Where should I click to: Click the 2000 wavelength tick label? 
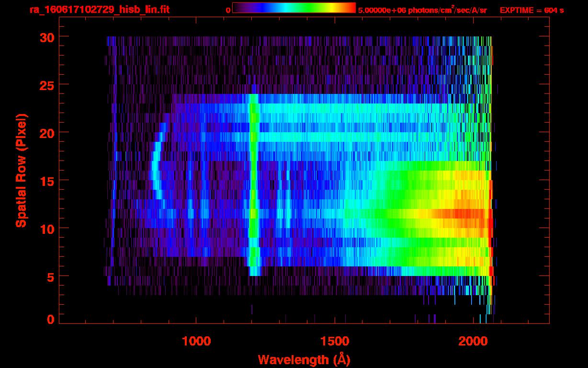coord(473,341)
